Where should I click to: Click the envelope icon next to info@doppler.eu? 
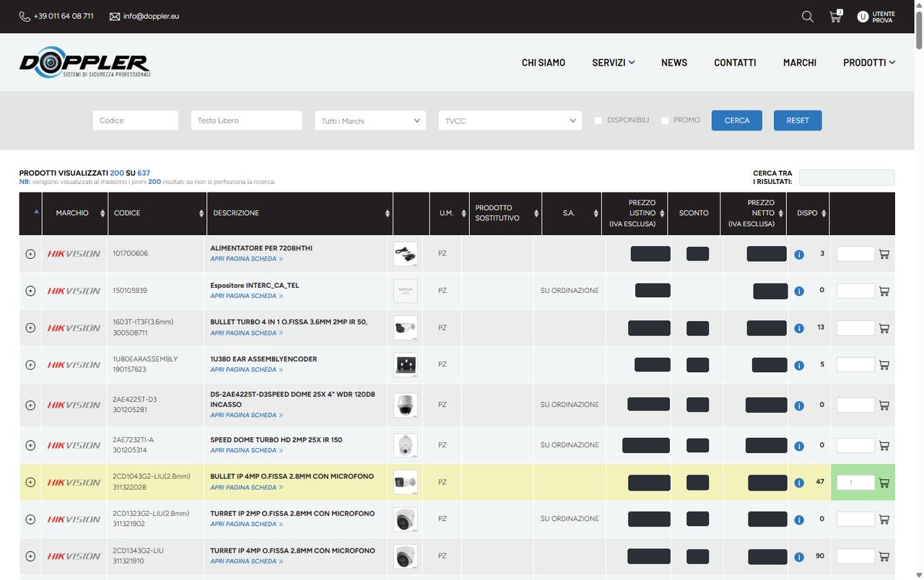click(115, 16)
